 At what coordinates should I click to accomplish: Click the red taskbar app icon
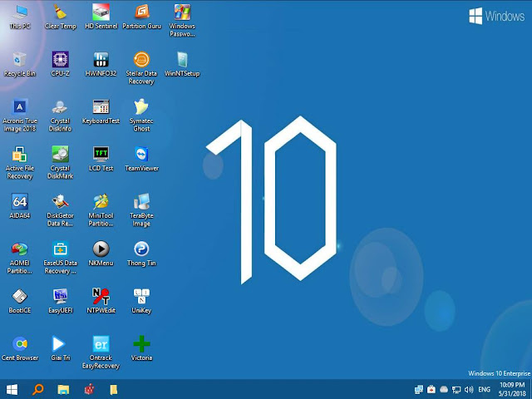[89, 390]
